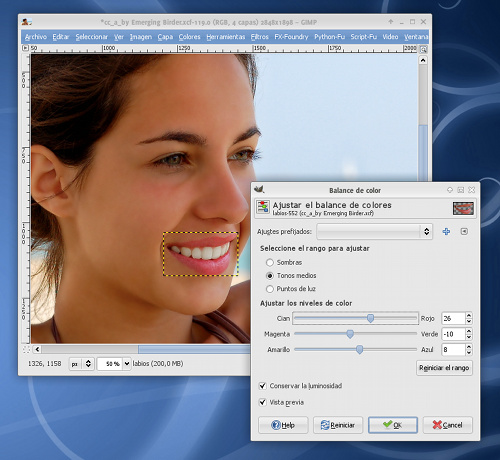Open the Capa menu
The height and width of the screenshot is (460, 500).
tap(165, 37)
